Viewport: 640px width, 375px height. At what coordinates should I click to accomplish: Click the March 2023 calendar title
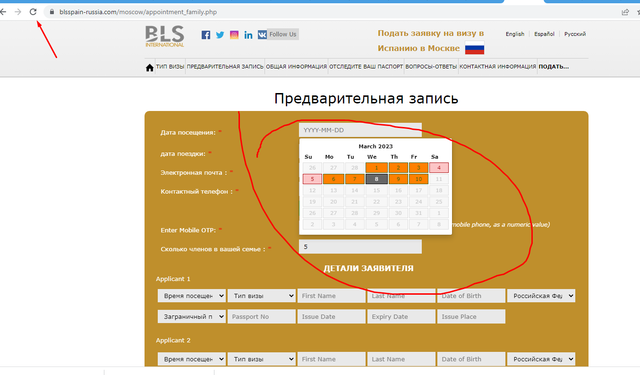376,146
